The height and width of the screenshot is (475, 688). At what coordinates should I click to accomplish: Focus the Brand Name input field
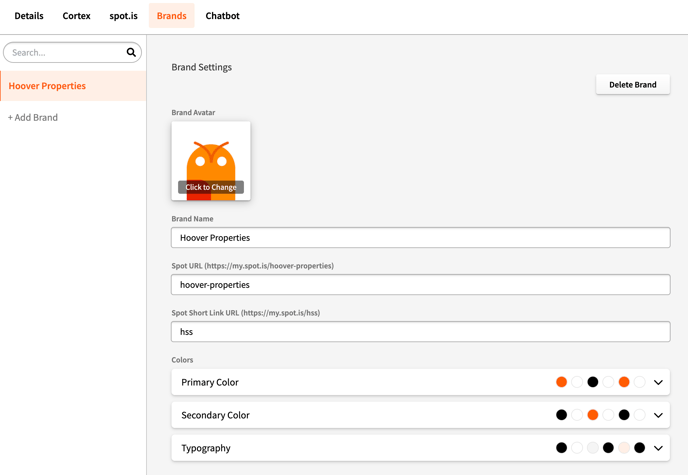pos(420,238)
